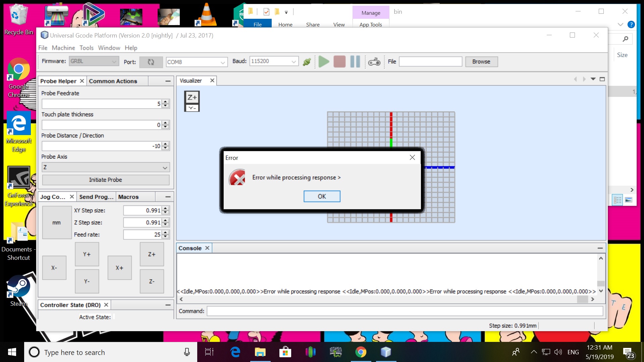Switch to the Common Actions tab
The width and height of the screenshot is (644, 362).
[113, 81]
